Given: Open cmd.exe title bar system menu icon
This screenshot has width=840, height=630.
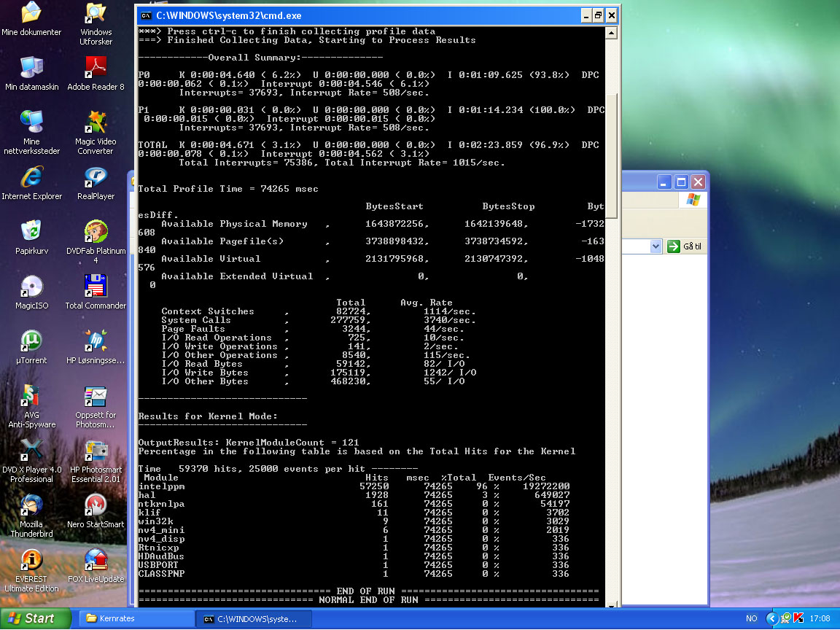Looking at the screenshot, I should click(x=146, y=15).
